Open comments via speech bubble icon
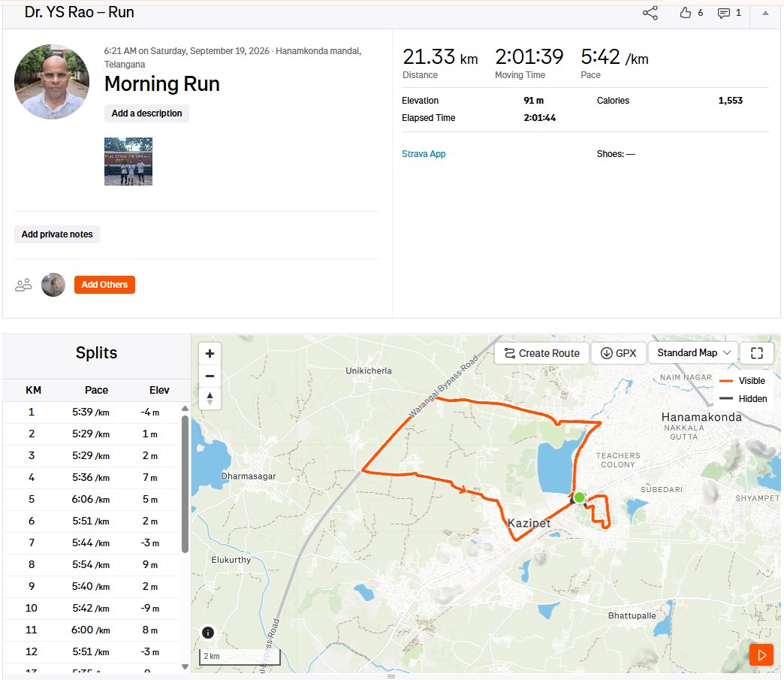 [723, 13]
